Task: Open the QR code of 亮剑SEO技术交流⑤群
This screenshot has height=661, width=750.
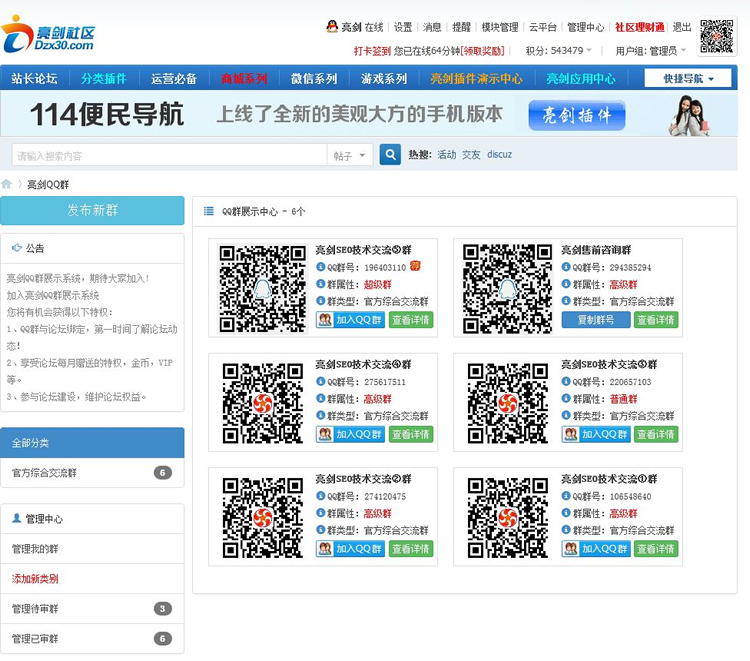Action: pyautogui.click(x=263, y=288)
